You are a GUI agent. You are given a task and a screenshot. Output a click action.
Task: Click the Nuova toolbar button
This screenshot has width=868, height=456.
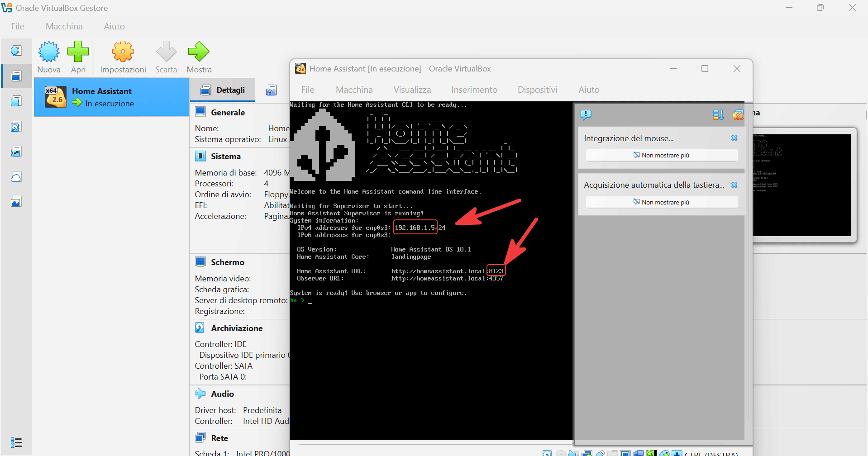[49, 57]
